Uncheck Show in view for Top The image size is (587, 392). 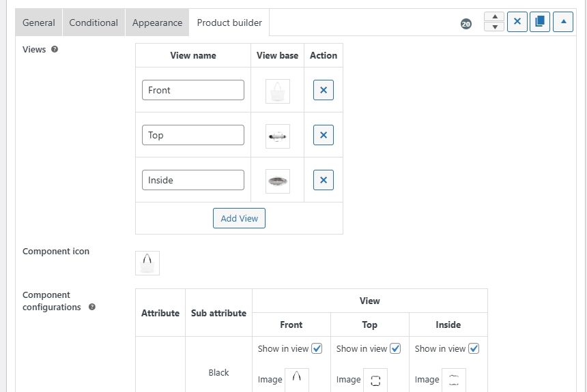(395, 348)
